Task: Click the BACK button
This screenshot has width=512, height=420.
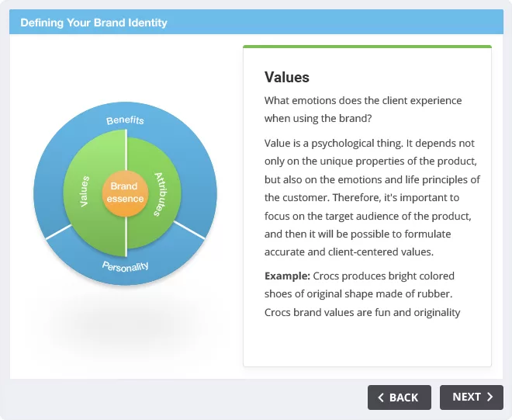Action: click(x=399, y=397)
